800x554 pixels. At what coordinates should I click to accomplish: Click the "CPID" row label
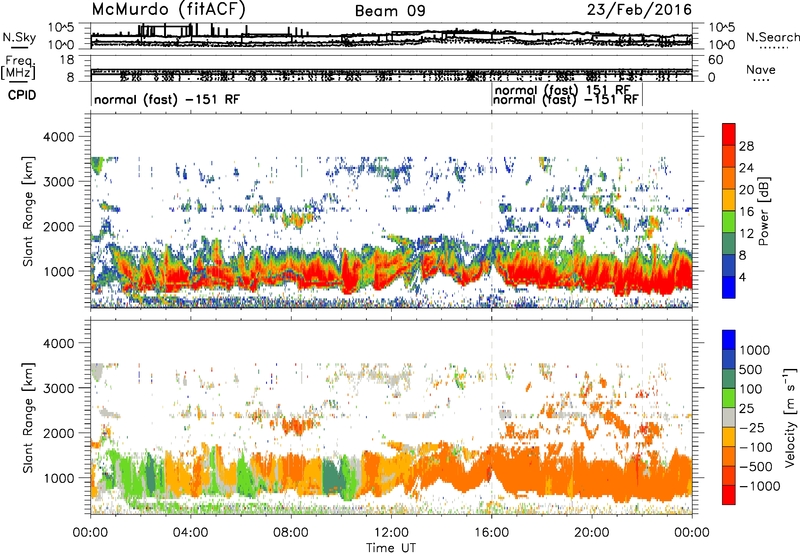pyautogui.click(x=22, y=95)
